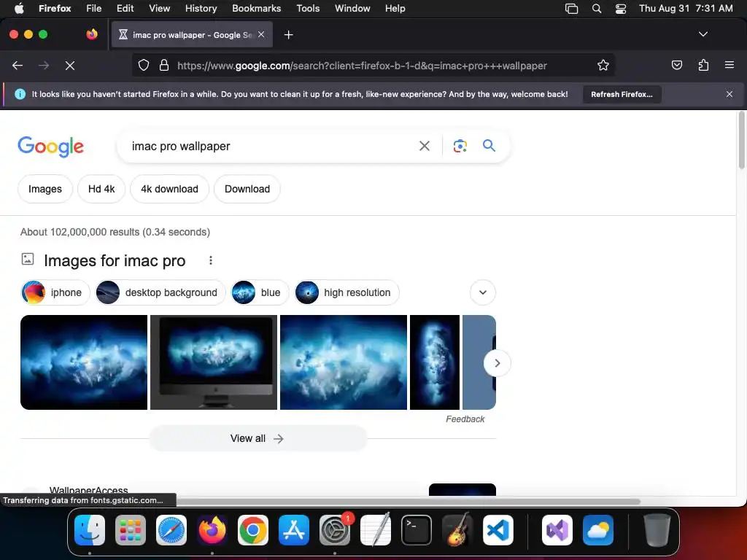Click View all images button
Image resolution: width=747 pixels, height=560 pixels.
point(258,438)
